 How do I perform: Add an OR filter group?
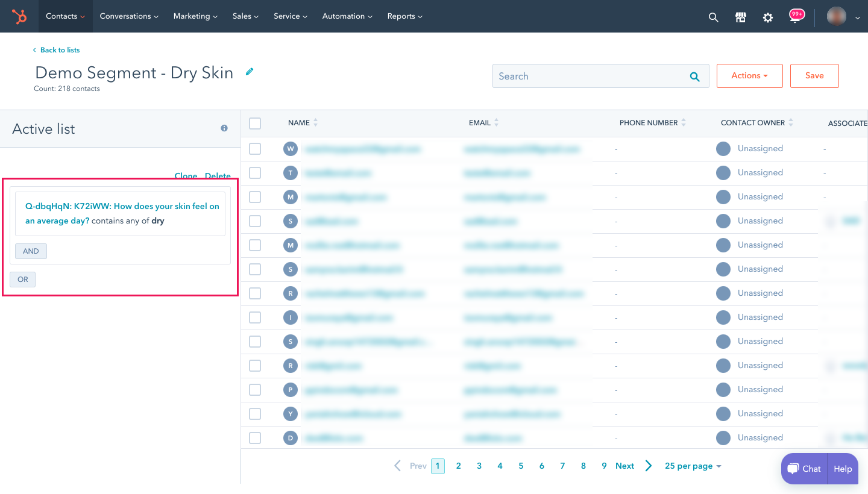[x=23, y=280]
